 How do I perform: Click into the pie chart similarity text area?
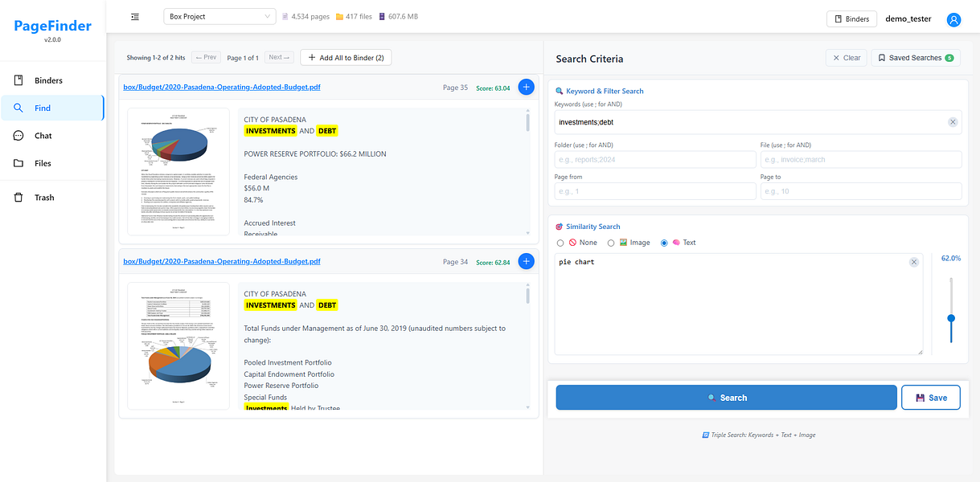(738, 304)
